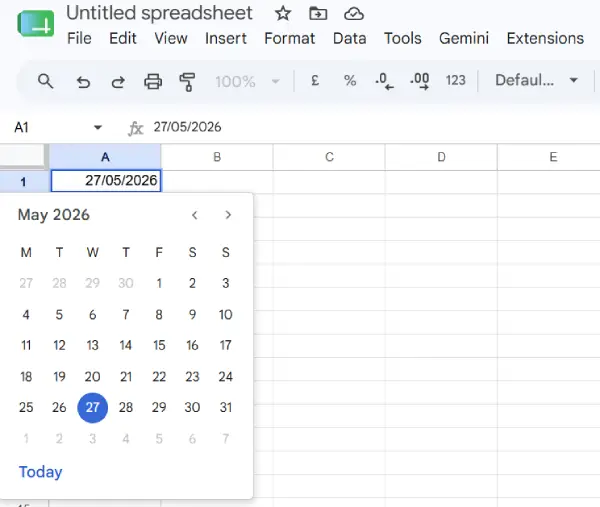Pick 28 May in the calendar
600x507 pixels.
126,408
